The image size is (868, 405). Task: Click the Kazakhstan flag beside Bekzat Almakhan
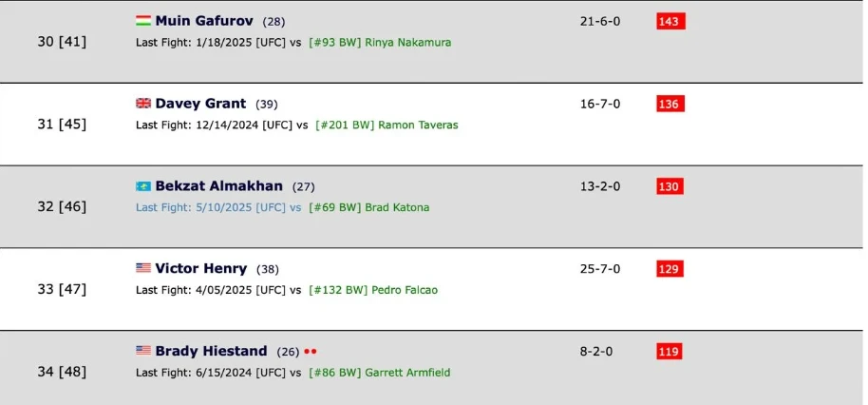point(142,185)
